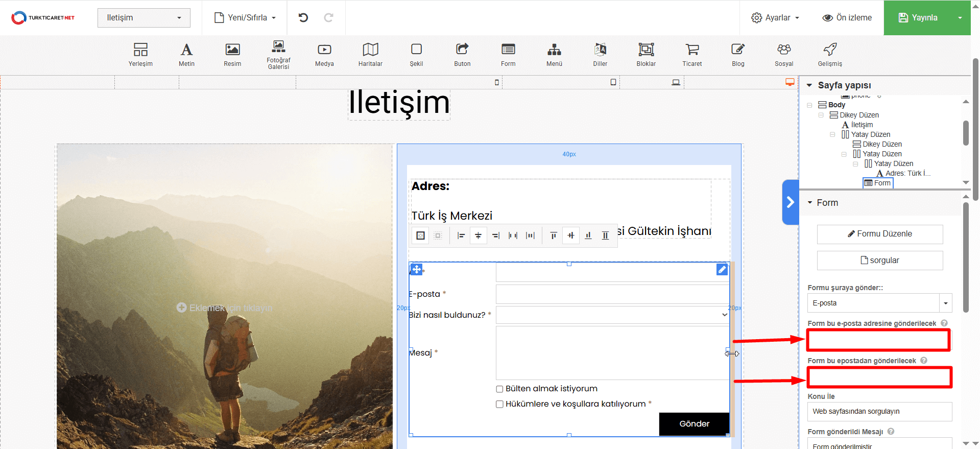
Task: Align form horizontally centered
Action: click(478, 235)
